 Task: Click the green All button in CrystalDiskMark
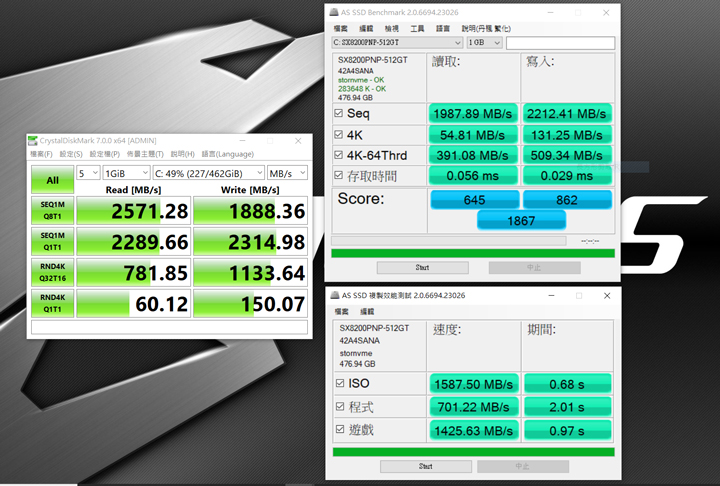click(52, 180)
